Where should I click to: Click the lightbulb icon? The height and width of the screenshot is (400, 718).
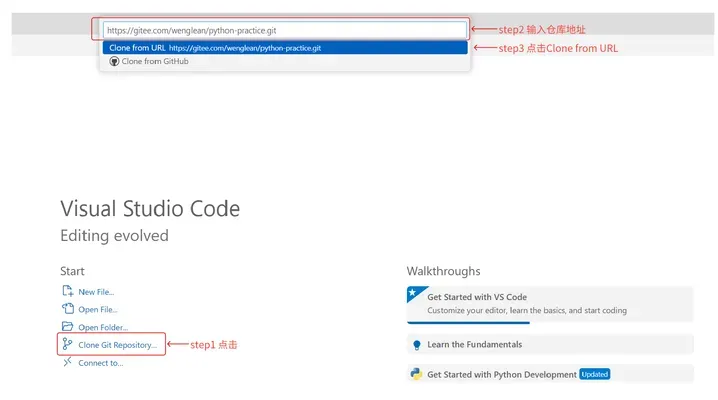point(417,345)
